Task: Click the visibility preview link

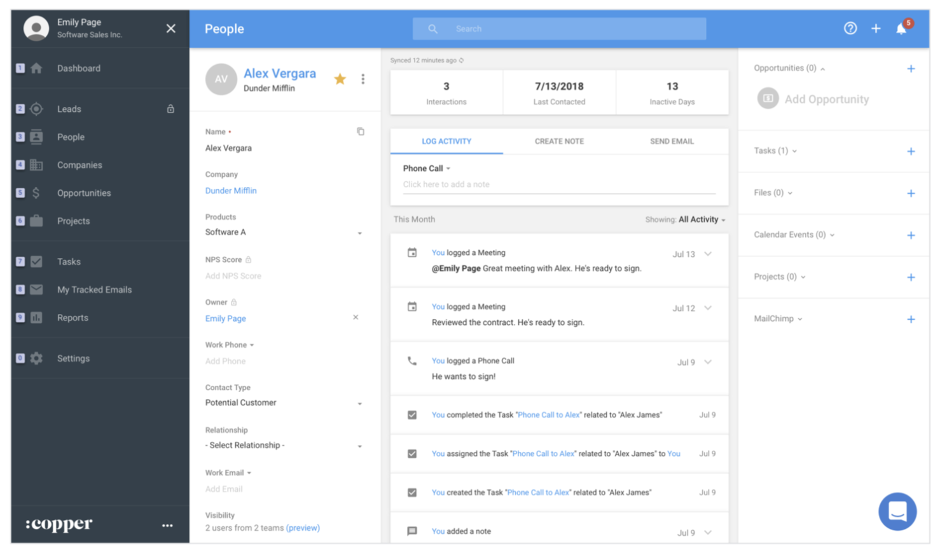Action: click(x=303, y=528)
